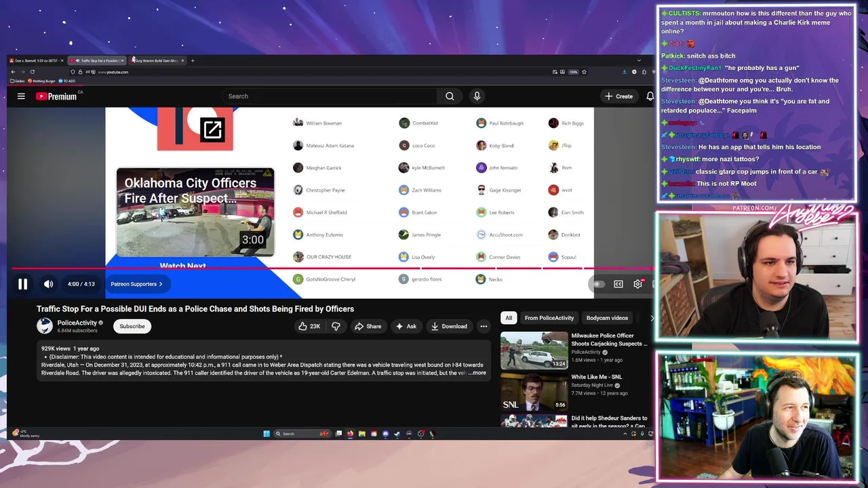Activate voice search microphone icon

(x=477, y=96)
